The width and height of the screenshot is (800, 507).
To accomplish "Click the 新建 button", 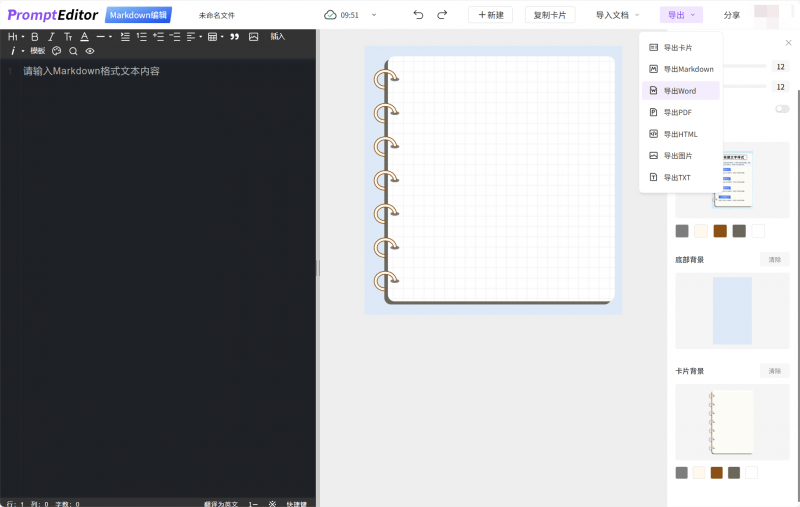I will click(490, 15).
